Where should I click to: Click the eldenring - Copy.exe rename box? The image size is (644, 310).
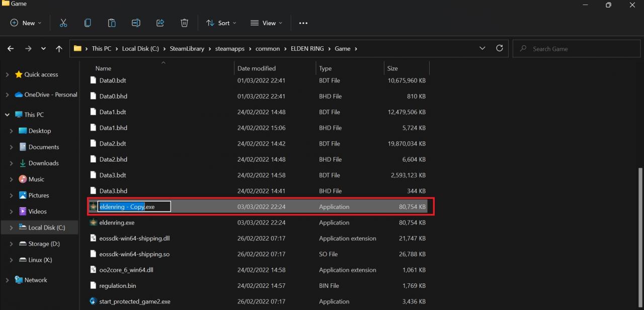(134, 206)
